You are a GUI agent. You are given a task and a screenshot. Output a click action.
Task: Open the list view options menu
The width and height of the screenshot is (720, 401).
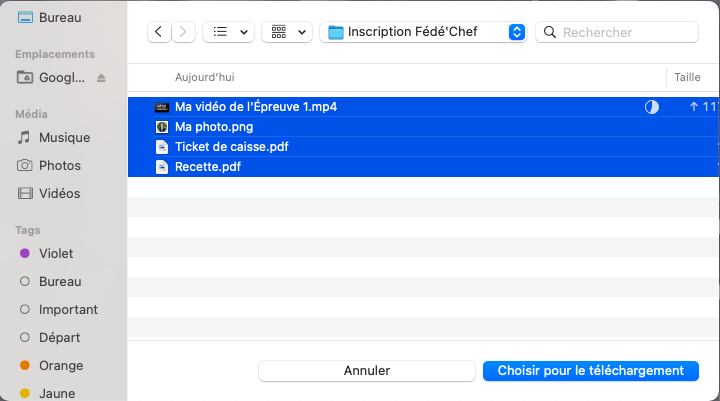tap(228, 32)
